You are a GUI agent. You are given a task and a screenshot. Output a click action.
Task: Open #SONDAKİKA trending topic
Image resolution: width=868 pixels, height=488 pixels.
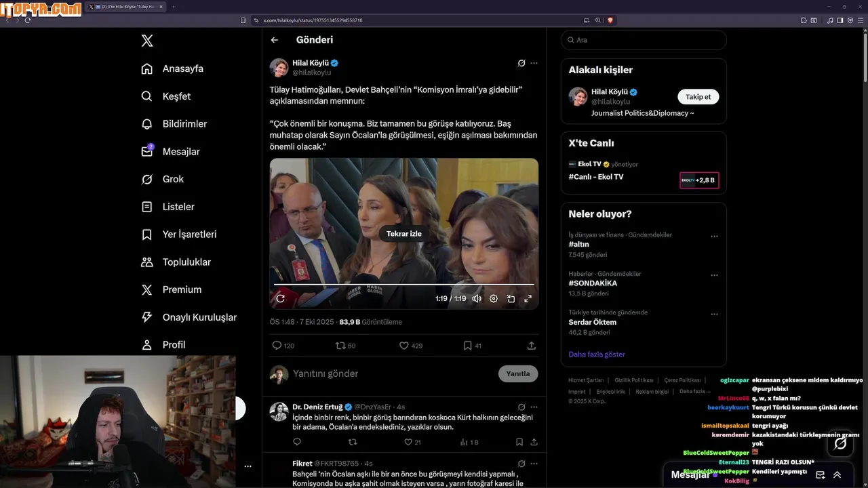[x=593, y=283]
